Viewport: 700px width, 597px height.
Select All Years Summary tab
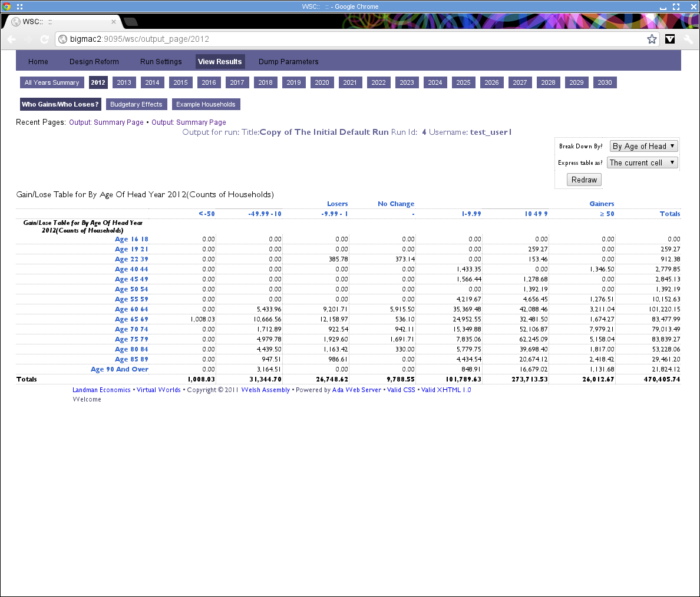pos(52,82)
